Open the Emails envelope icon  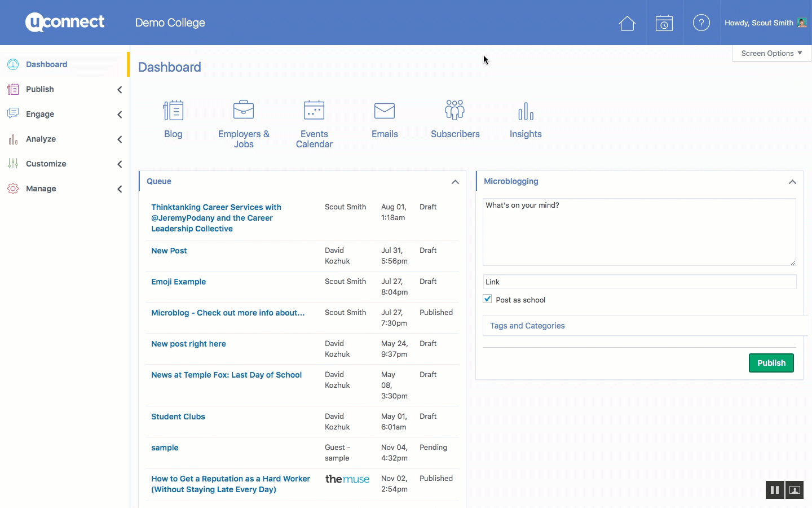coord(385,111)
